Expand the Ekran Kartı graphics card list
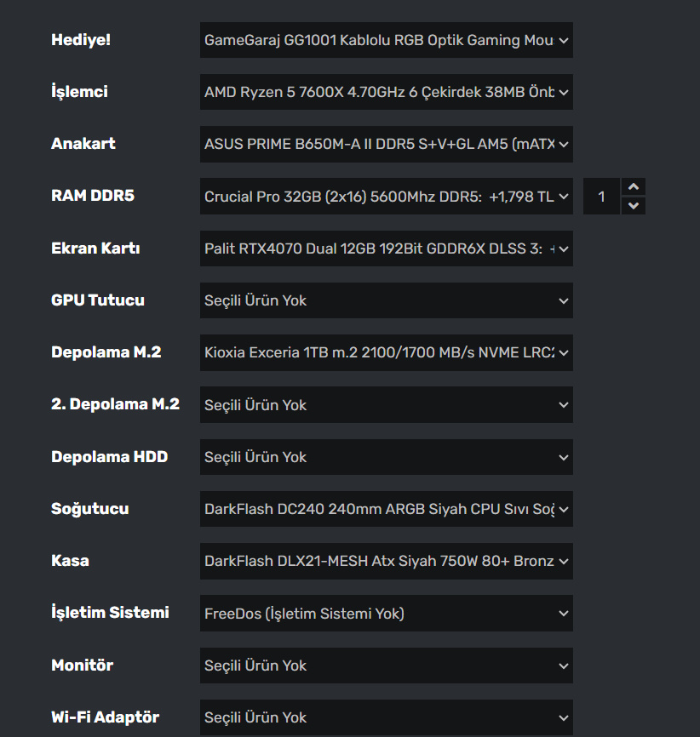700x737 pixels. pos(386,249)
